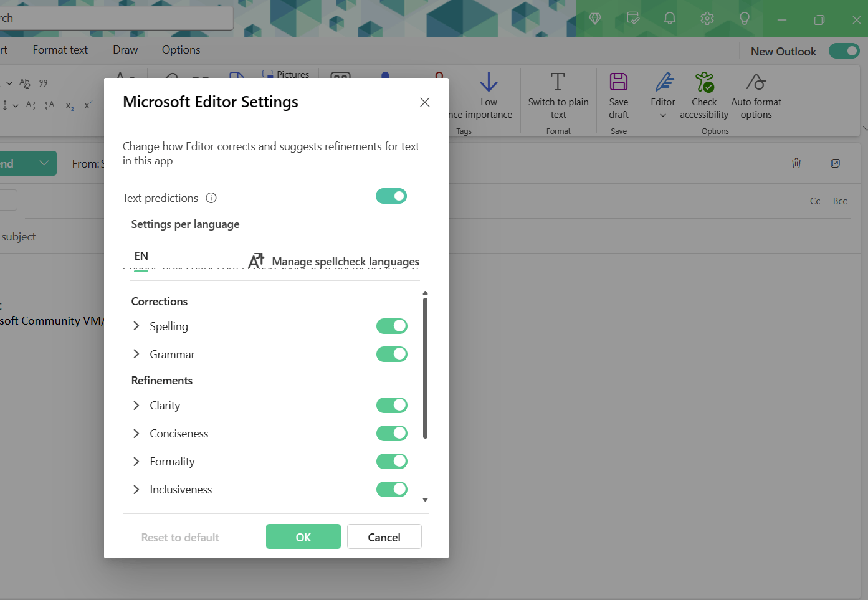Click the premium diamond icon in title bar
The height and width of the screenshot is (600, 868).
point(595,19)
